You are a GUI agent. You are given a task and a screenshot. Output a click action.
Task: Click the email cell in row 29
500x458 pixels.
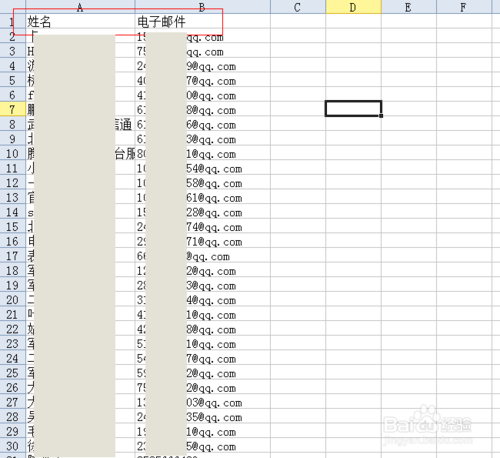click(203, 431)
